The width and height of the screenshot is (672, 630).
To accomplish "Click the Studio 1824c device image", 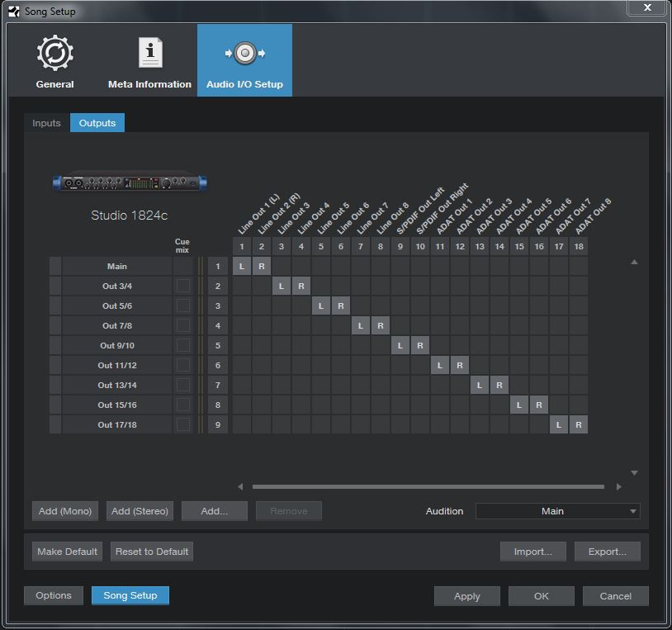I will coord(130,182).
